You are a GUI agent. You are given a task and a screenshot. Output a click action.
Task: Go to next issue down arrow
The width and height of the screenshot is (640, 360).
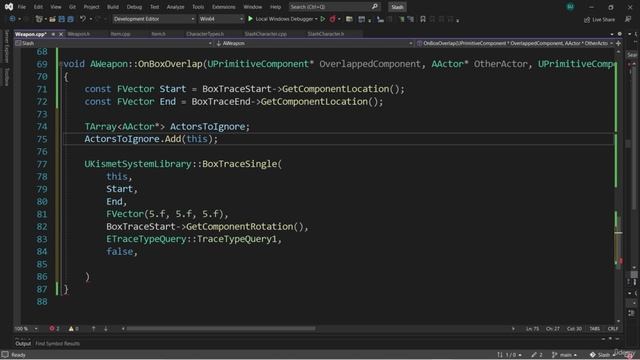(106, 329)
